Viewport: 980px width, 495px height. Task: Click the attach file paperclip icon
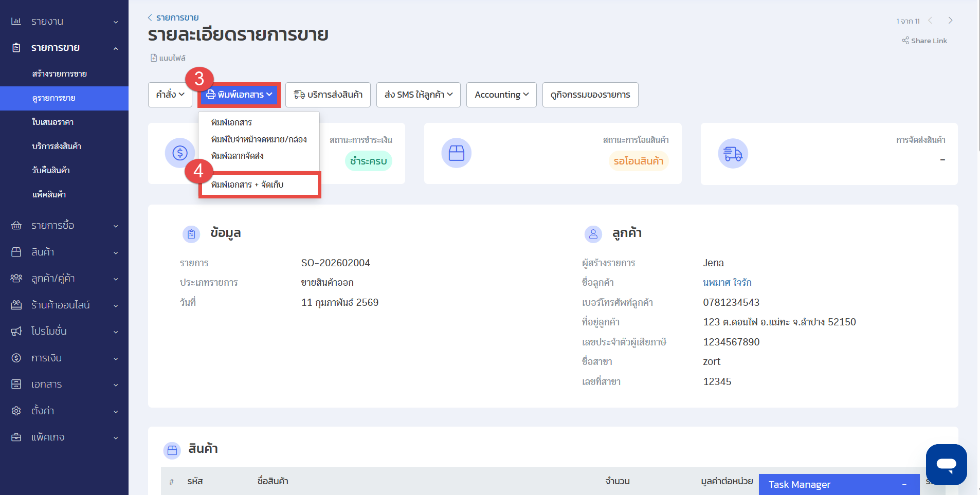click(x=154, y=58)
